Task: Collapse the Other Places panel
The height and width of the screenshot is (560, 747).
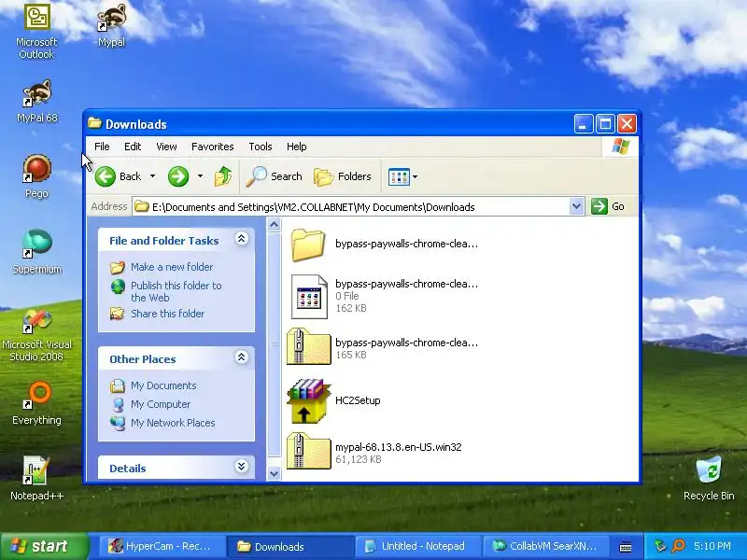Action: click(x=242, y=357)
